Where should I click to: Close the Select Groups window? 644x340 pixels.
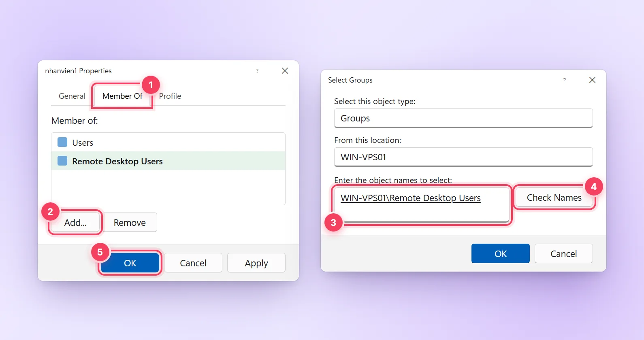592,80
